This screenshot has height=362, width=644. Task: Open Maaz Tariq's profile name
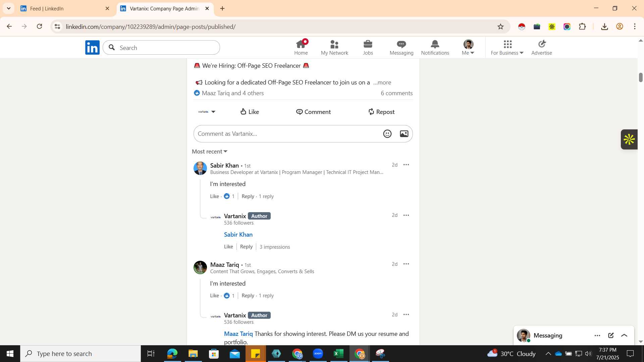pos(224,265)
